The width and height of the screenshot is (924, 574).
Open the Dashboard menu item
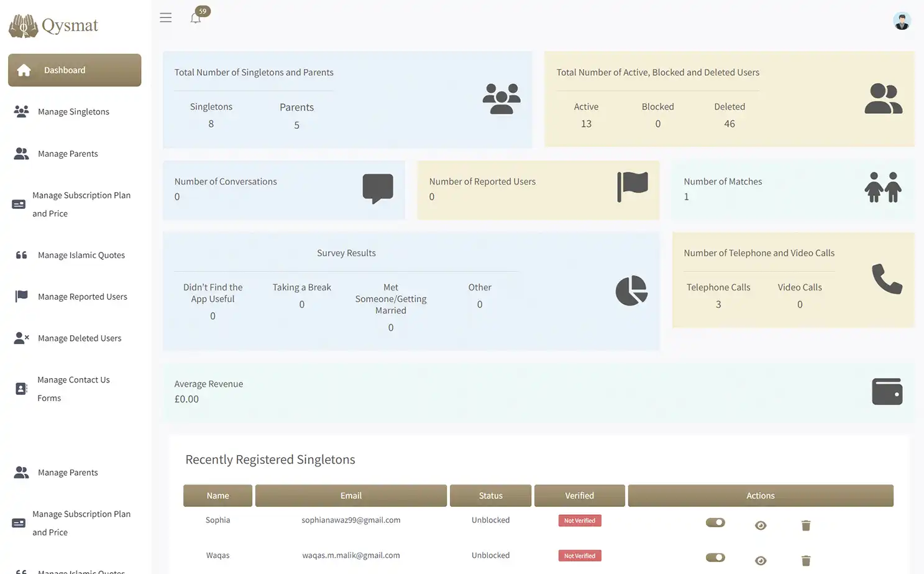(x=65, y=70)
